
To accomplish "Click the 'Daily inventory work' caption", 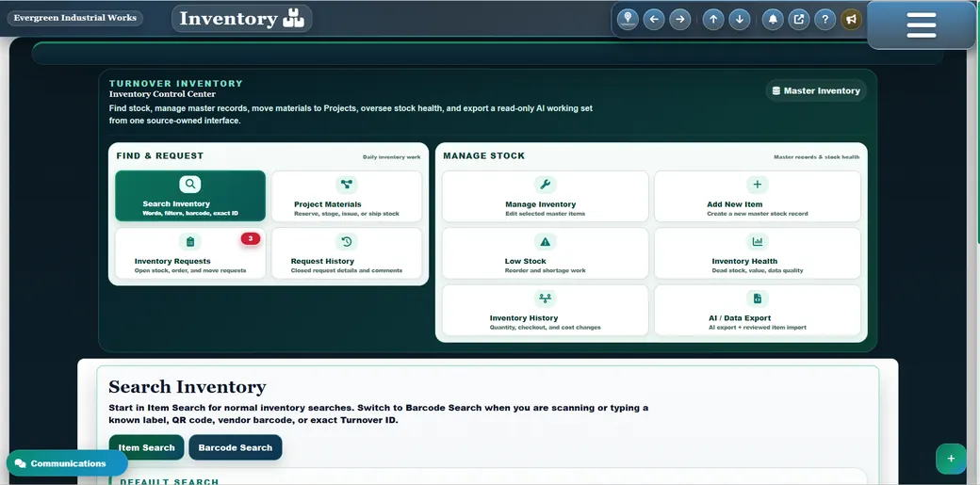I will pos(391,157).
